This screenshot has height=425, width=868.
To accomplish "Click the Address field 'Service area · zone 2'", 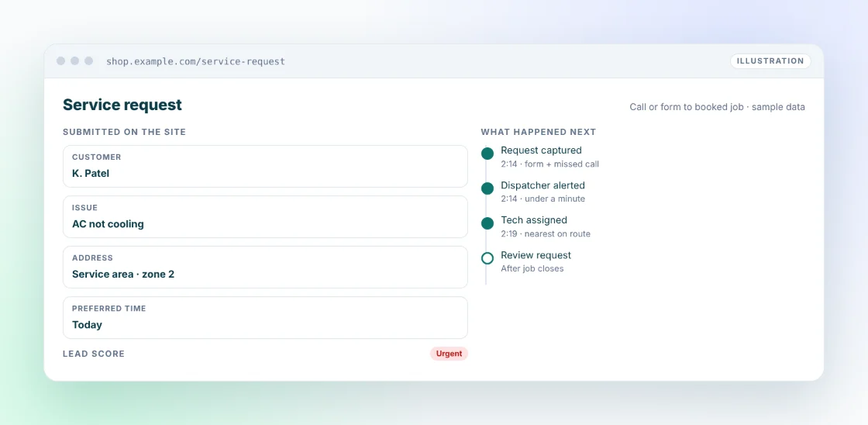I will [265, 267].
